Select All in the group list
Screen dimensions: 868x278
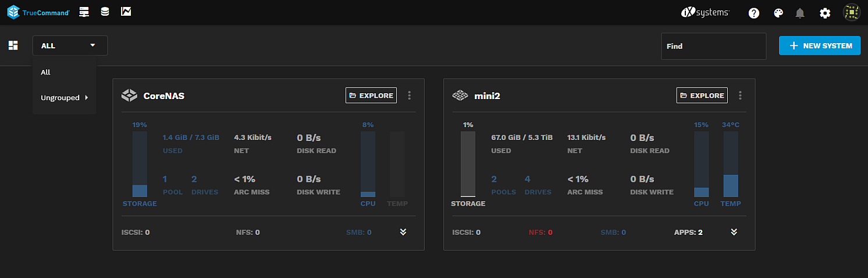46,72
